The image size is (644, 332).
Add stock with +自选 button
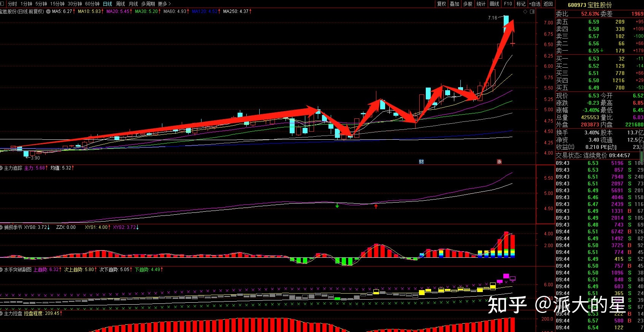coord(535,4)
